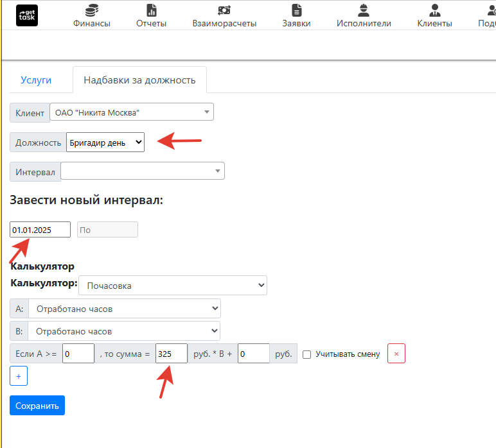Click the start date field 01.01.2025
Viewport: 496px width, 448px height.
(40, 230)
